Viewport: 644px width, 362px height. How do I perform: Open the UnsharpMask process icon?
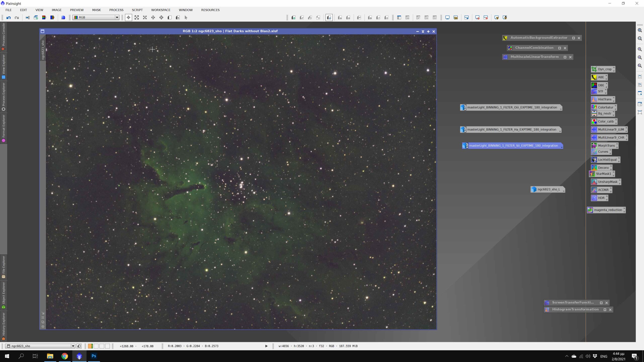coord(606,182)
